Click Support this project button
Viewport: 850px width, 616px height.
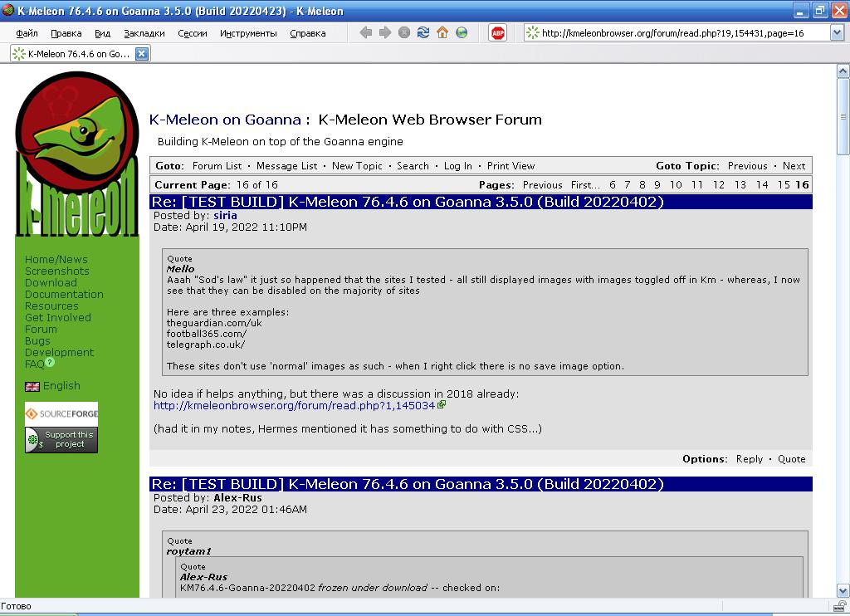(61, 440)
